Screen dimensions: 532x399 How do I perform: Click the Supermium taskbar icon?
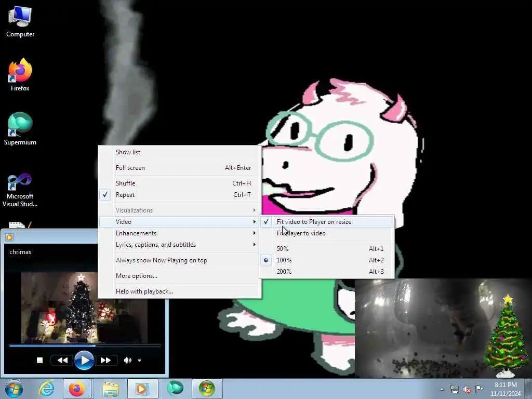175,389
